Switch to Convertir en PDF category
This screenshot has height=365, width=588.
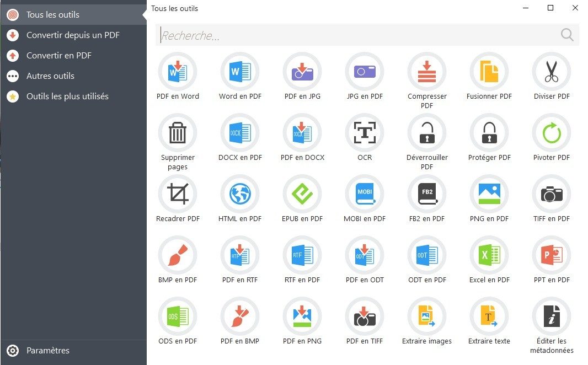73,56
